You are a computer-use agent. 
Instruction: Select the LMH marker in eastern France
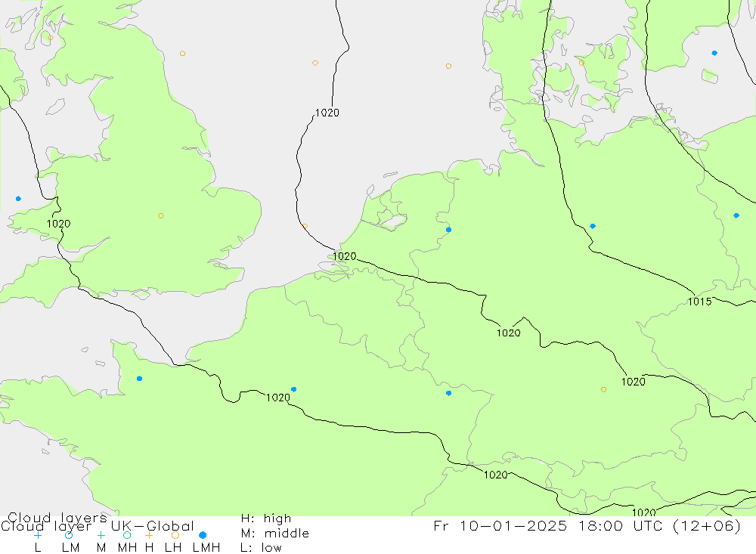pyautogui.click(x=448, y=394)
